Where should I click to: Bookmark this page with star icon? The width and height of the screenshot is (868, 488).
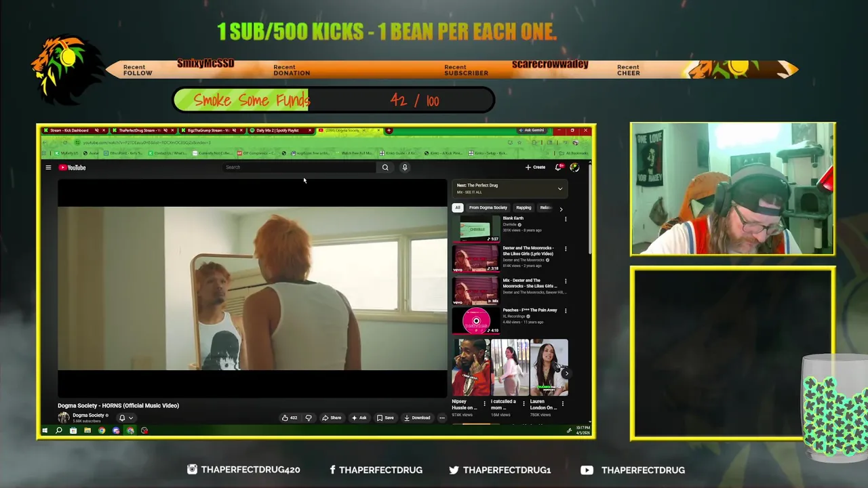click(x=519, y=142)
